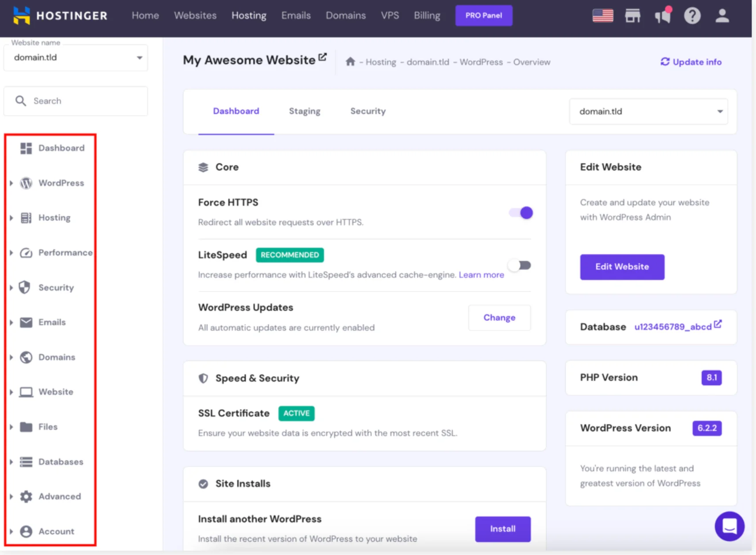Click the Core layers icon
This screenshot has height=555, width=756.
tap(203, 167)
